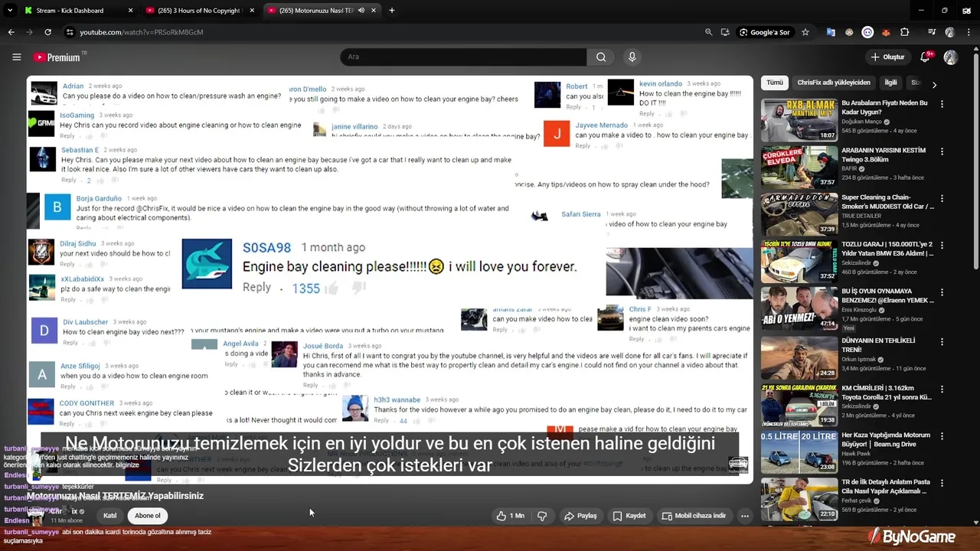Viewport: 980px width, 551px height.
Task: Reload the current YouTube page
Action: coord(47,32)
